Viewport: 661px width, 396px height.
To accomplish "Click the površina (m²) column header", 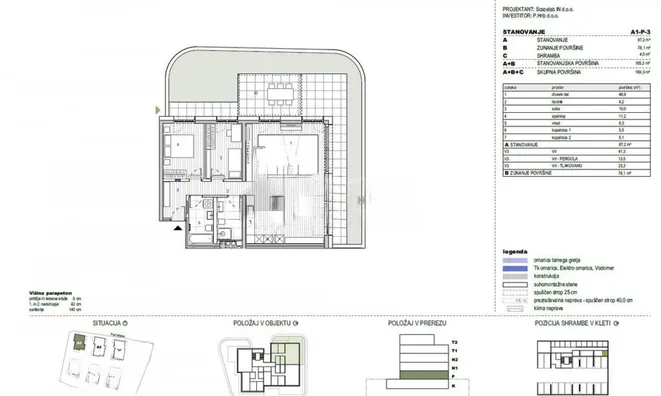I will point(629,88).
